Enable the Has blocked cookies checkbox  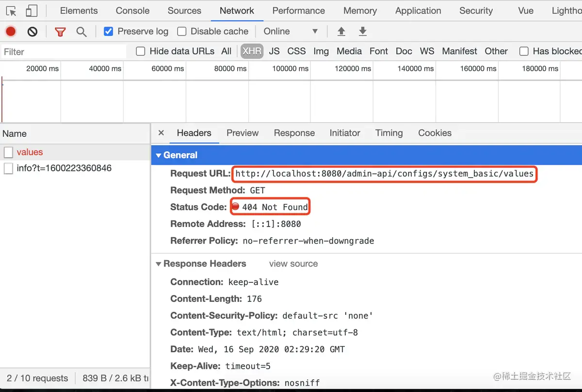(524, 51)
